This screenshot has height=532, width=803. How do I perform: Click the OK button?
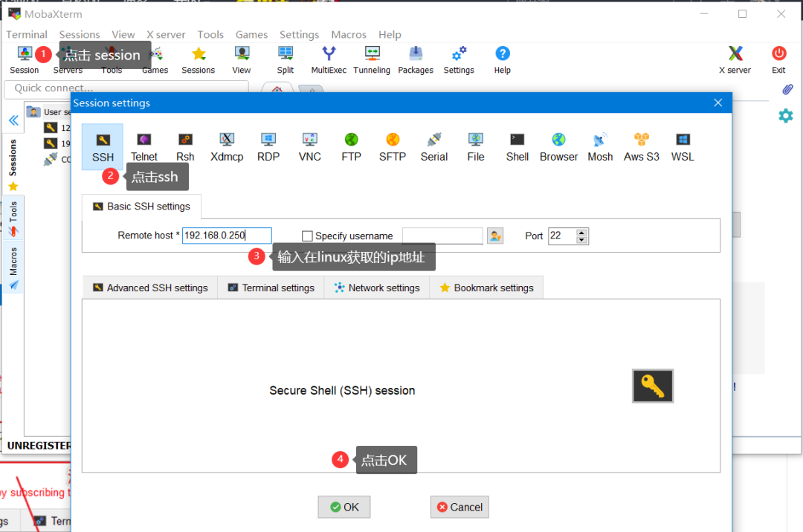[344, 507]
